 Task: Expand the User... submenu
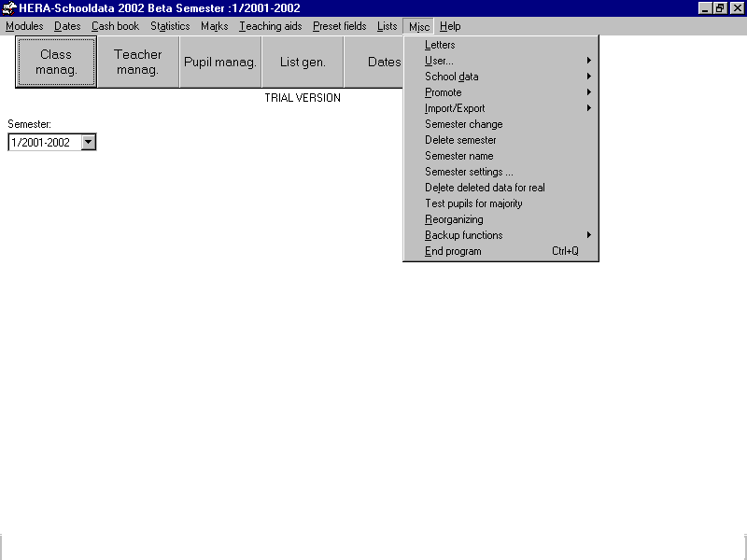click(x=500, y=61)
